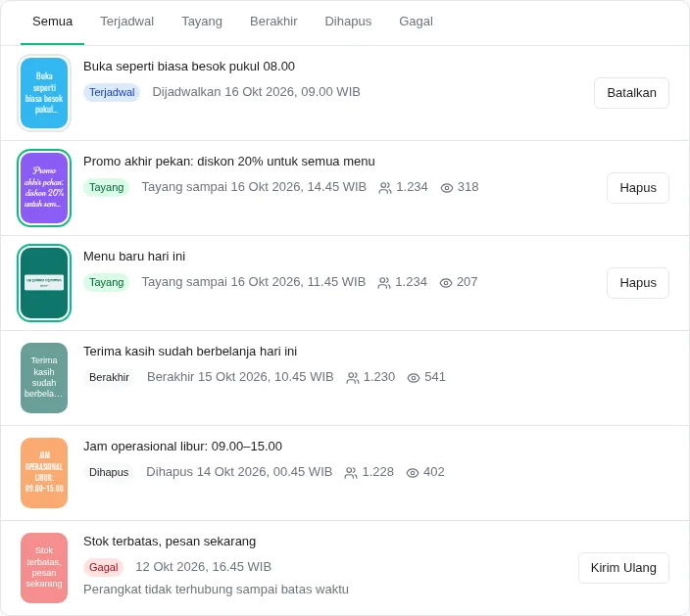The width and height of the screenshot is (690, 616).
Task: Click the eye views icon beside 541
Action: [x=414, y=378]
